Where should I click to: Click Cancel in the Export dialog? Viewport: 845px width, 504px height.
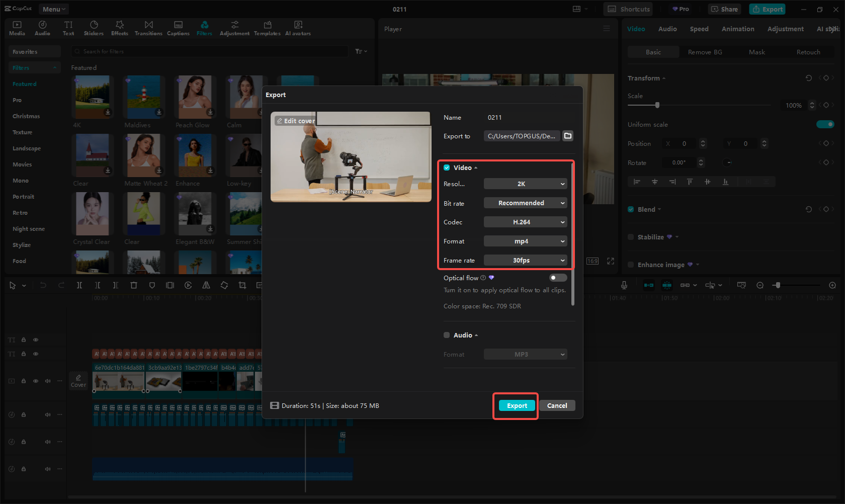click(557, 405)
